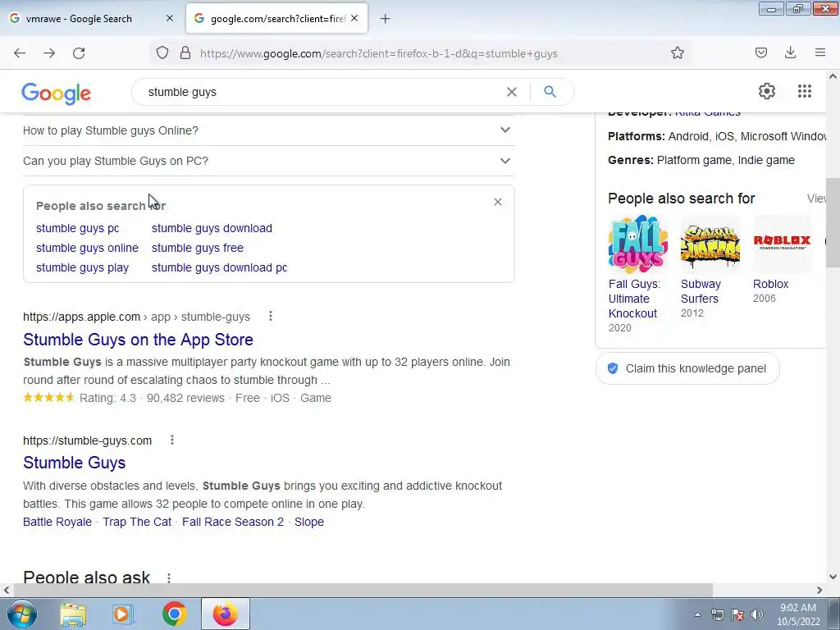
Task: Open the Firefox hamburger application menu
Action: pyautogui.click(x=820, y=52)
